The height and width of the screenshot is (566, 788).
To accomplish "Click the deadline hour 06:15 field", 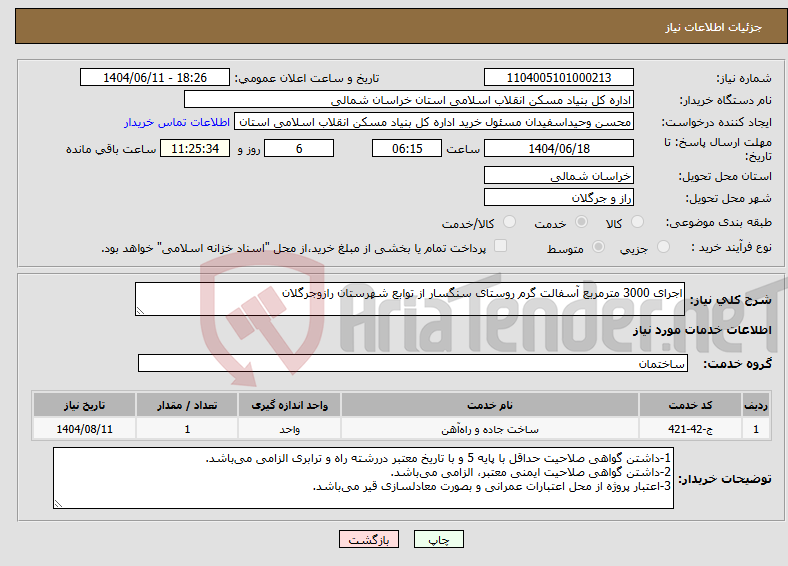I will [407, 148].
